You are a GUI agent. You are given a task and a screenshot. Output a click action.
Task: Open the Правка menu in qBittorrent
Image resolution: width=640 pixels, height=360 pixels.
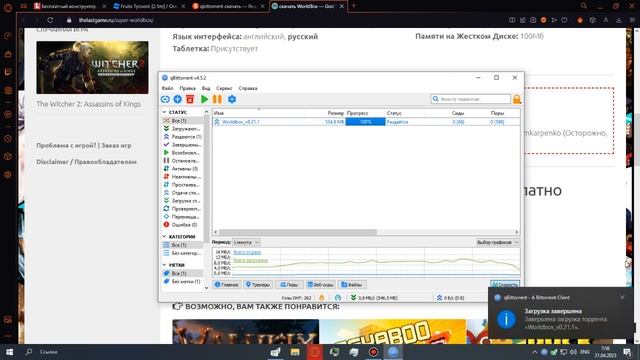pyautogui.click(x=187, y=88)
